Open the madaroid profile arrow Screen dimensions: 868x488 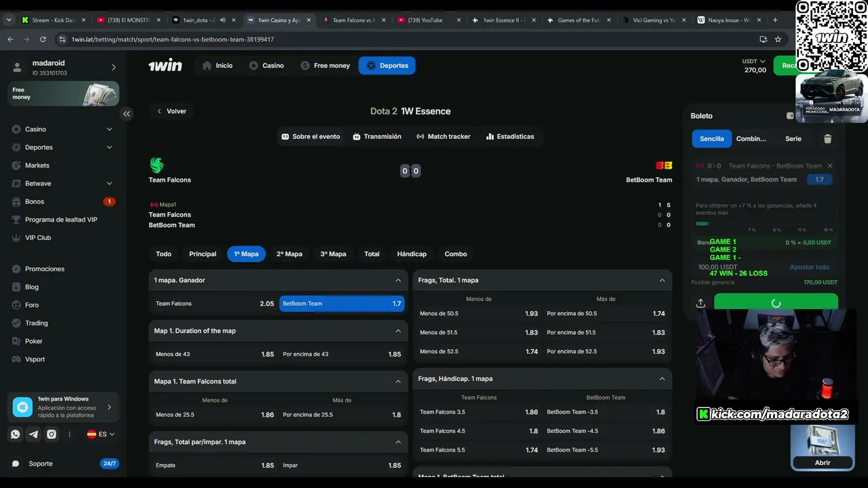pos(113,67)
